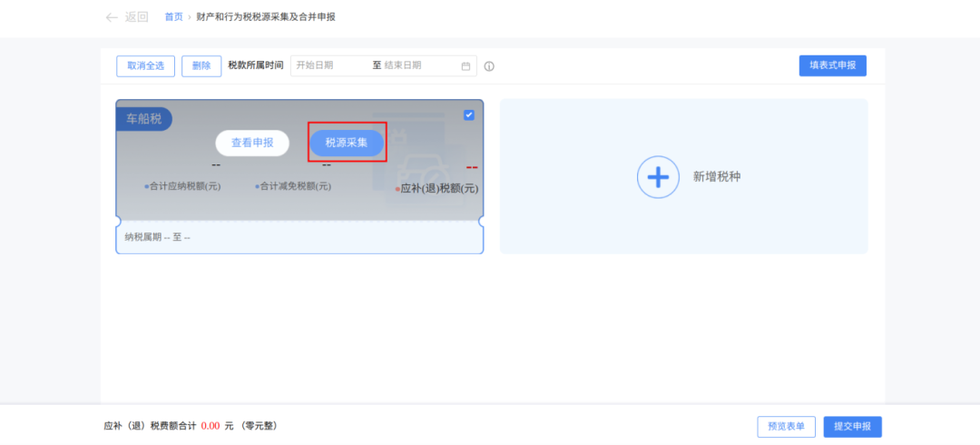Click the plus icon to add tax type
The height and width of the screenshot is (445, 980).
click(x=658, y=177)
